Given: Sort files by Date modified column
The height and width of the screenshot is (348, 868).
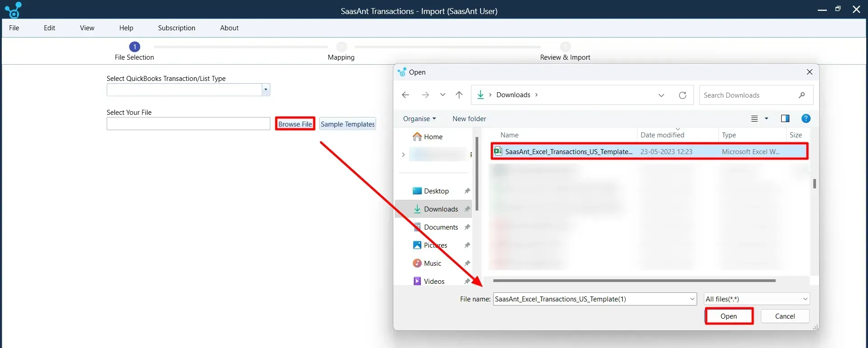Looking at the screenshot, I should (x=662, y=135).
